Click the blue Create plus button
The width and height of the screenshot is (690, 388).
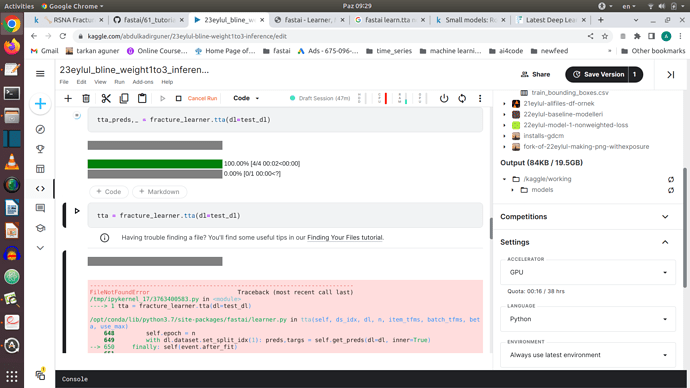40,104
